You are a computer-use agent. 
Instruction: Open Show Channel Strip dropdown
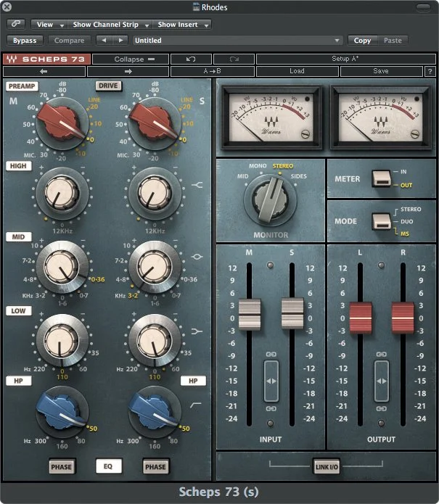tap(110, 25)
